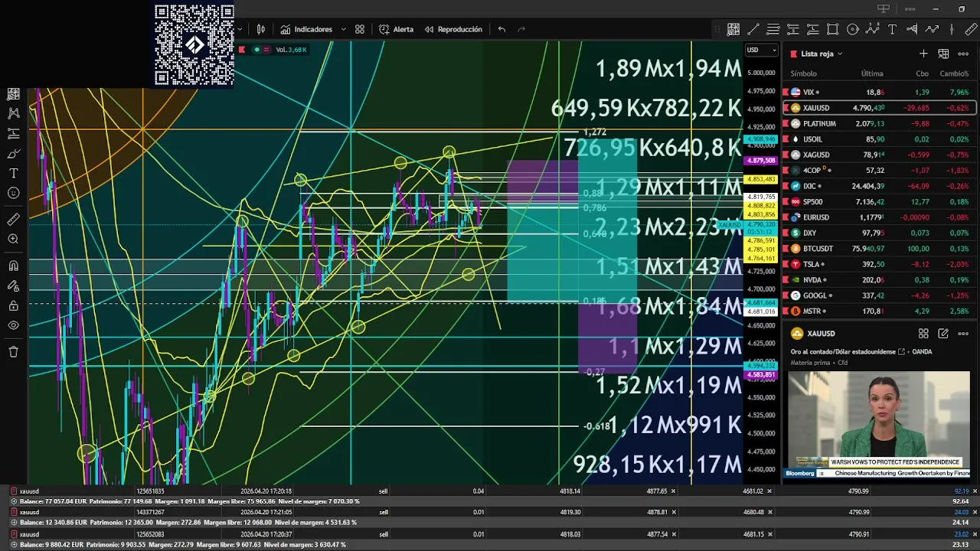Screen dimensions: 980x551
Task: Open watchlist more options menu
Action: [x=963, y=54]
